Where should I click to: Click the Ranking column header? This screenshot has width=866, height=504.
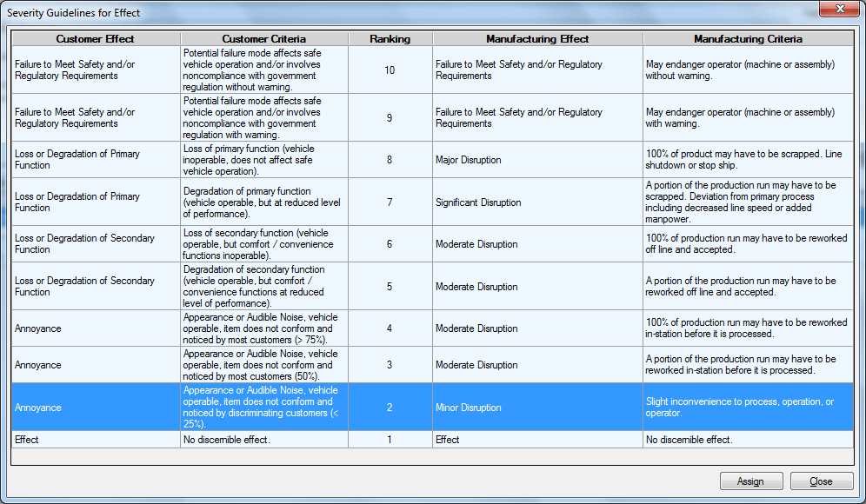(x=390, y=39)
